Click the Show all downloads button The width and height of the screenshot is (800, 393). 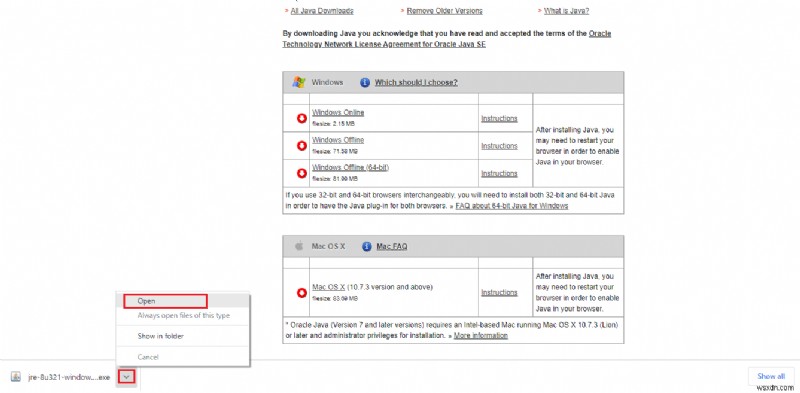[771, 376]
